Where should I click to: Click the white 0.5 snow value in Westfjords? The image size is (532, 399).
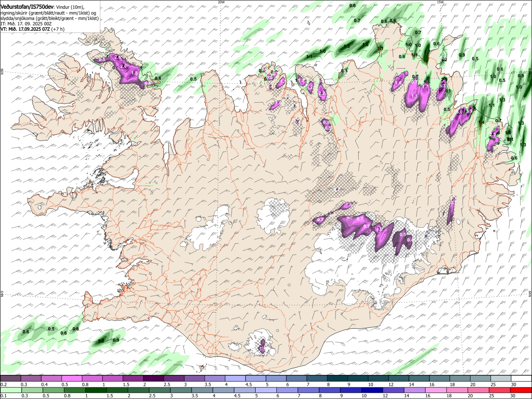coord(102,60)
